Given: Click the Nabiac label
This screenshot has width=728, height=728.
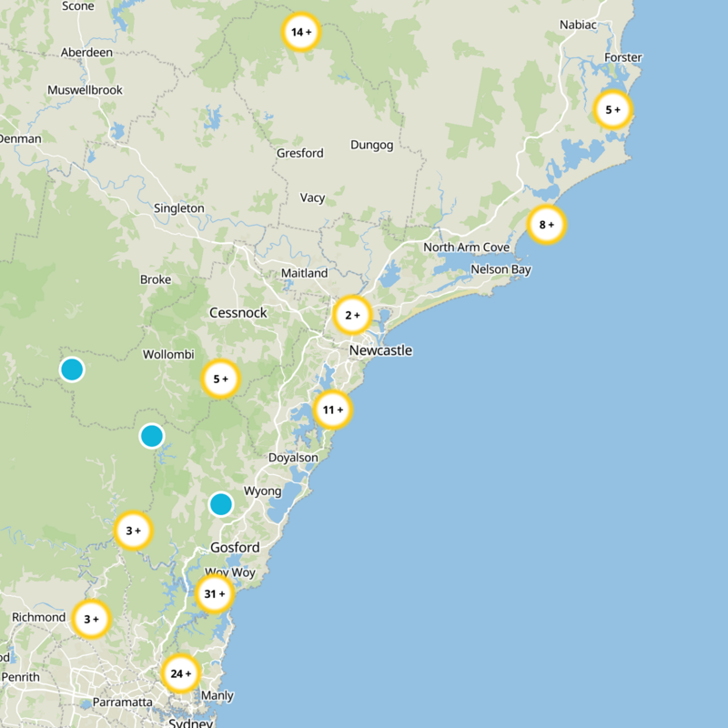Looking at the screenshot, I should coord(578,25).
